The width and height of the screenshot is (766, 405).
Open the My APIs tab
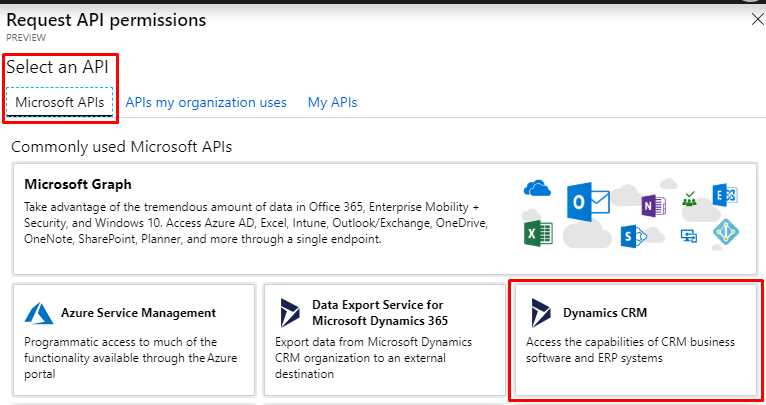tap(332, 102)
